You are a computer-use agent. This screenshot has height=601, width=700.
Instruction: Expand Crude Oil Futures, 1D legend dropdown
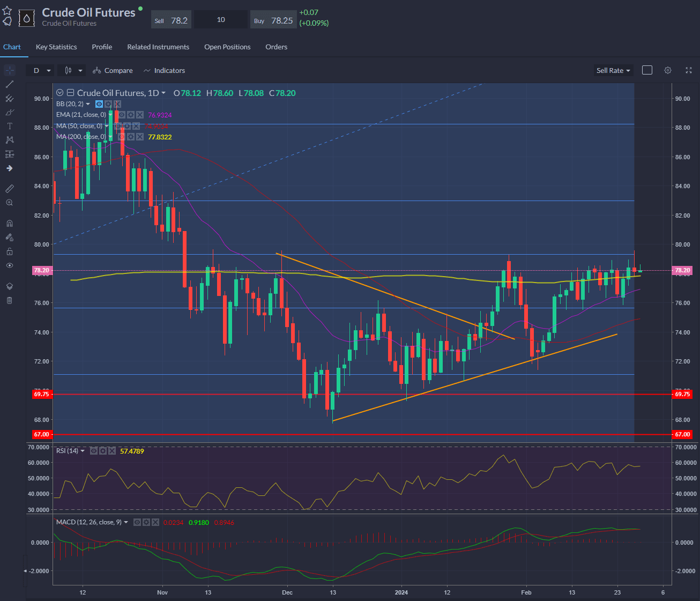(x=163, y=93)
